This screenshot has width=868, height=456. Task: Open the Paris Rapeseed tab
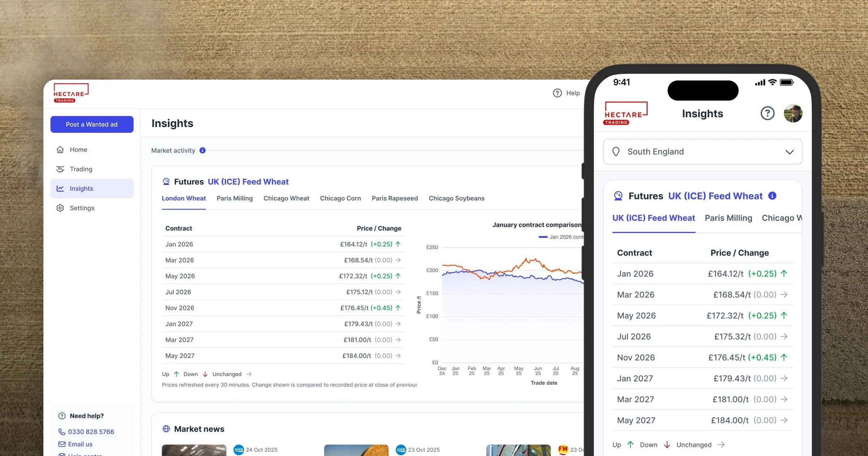(x=395, y=198)
